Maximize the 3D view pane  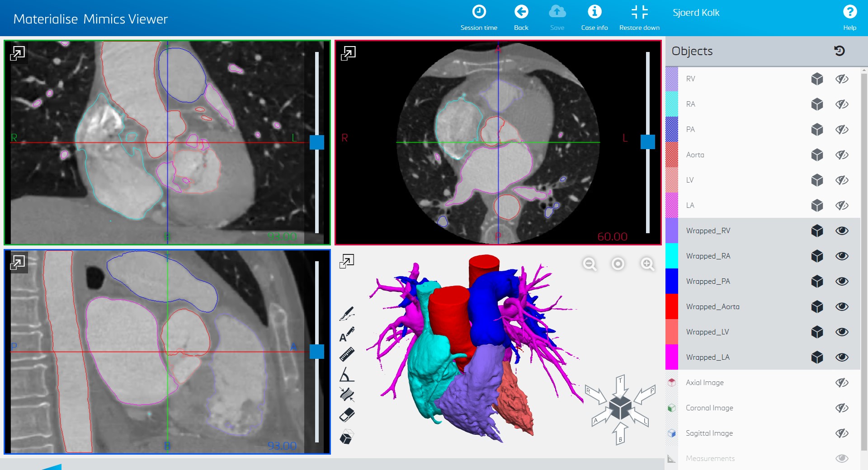coord(347,261)
